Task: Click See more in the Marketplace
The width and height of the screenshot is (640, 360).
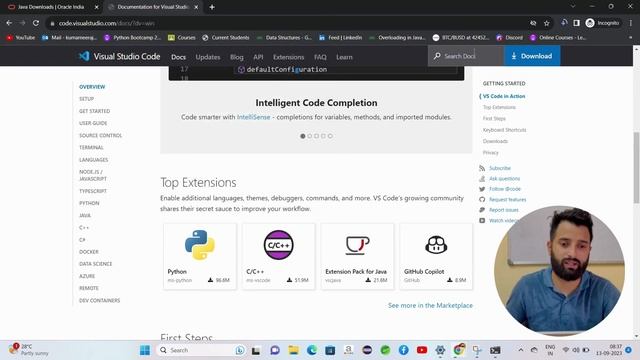Action: pyautogui.click(x=430, y=305)
